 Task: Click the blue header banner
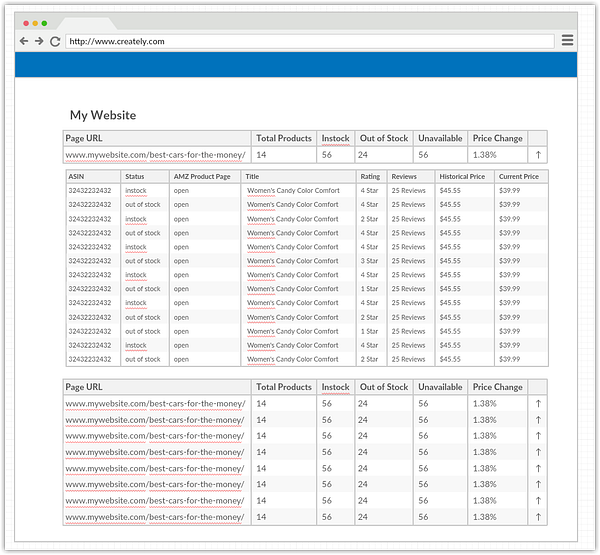coord(296,65)
